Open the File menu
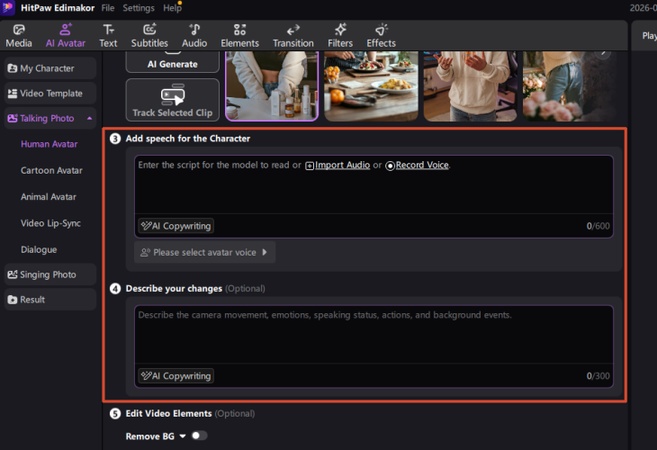657x450 pixels. tap(108, 8)
